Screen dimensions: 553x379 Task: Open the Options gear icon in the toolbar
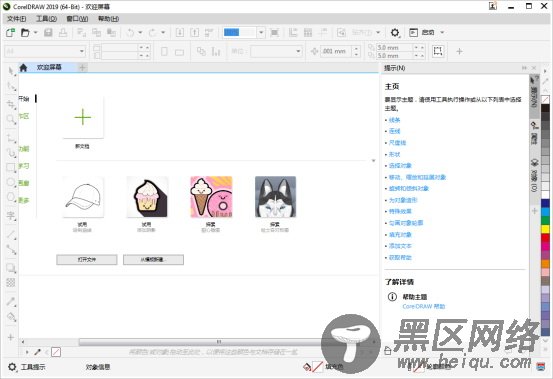(x=395, y=33)
